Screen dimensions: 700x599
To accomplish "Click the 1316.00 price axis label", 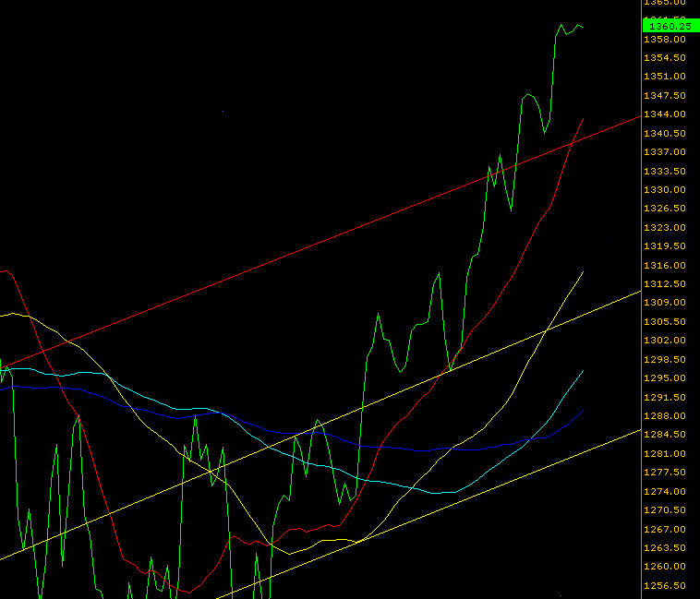I will click(665, 266).
